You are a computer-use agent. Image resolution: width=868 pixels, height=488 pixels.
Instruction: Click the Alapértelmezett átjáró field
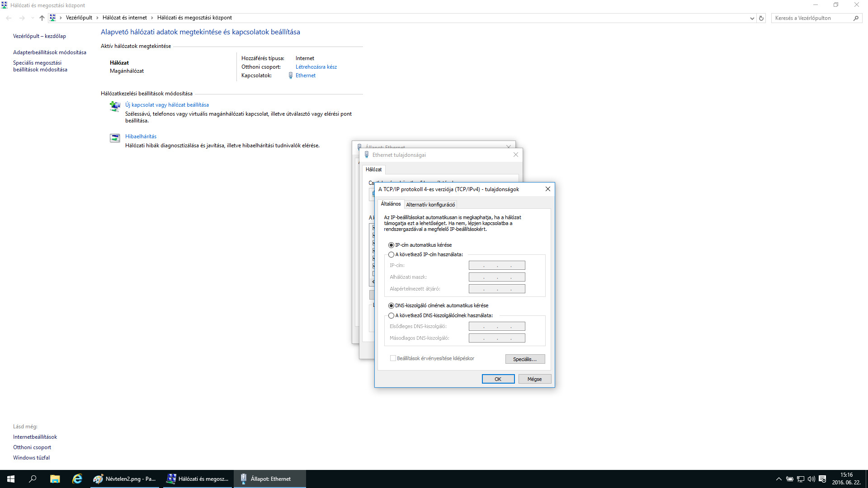497,289
